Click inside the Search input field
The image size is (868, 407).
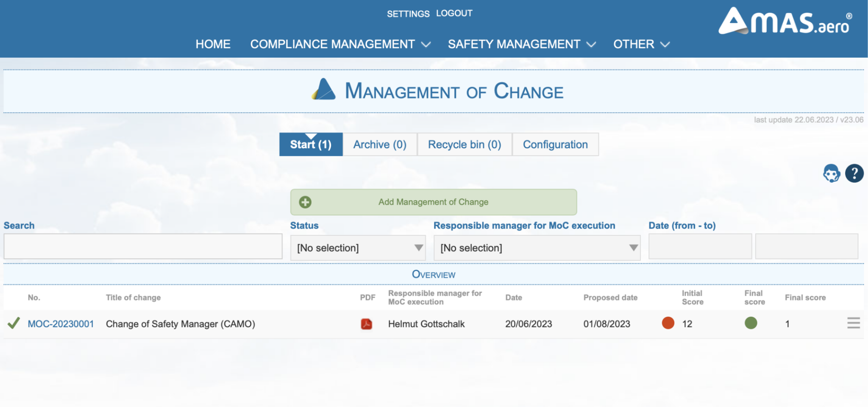[x=143, y=246]
